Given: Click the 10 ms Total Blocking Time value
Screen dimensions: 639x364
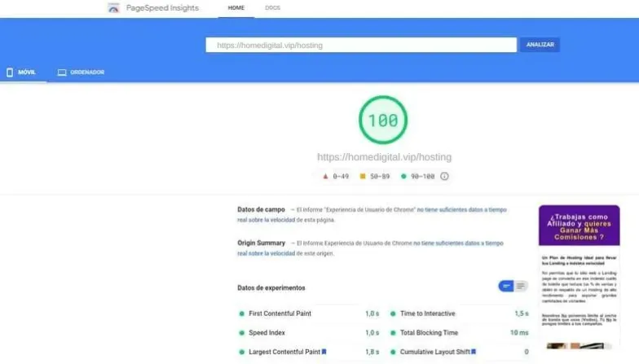Looking at the screenshot, I should click(x=519, y=332).
